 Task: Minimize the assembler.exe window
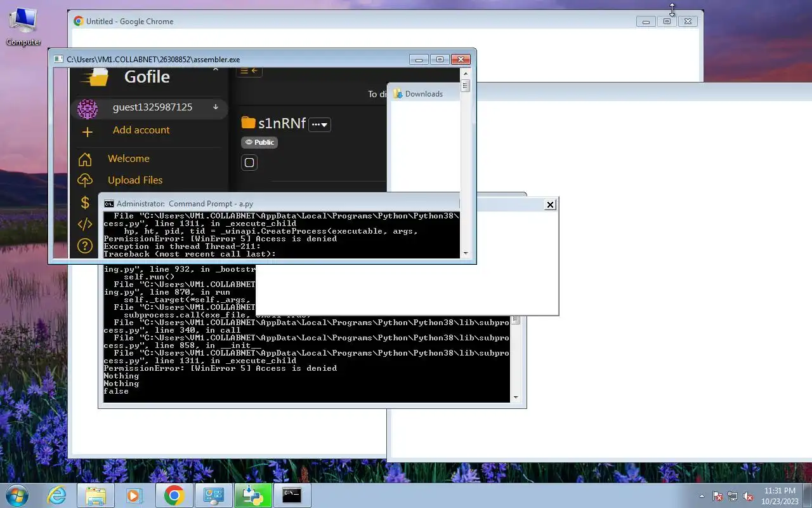419,60
